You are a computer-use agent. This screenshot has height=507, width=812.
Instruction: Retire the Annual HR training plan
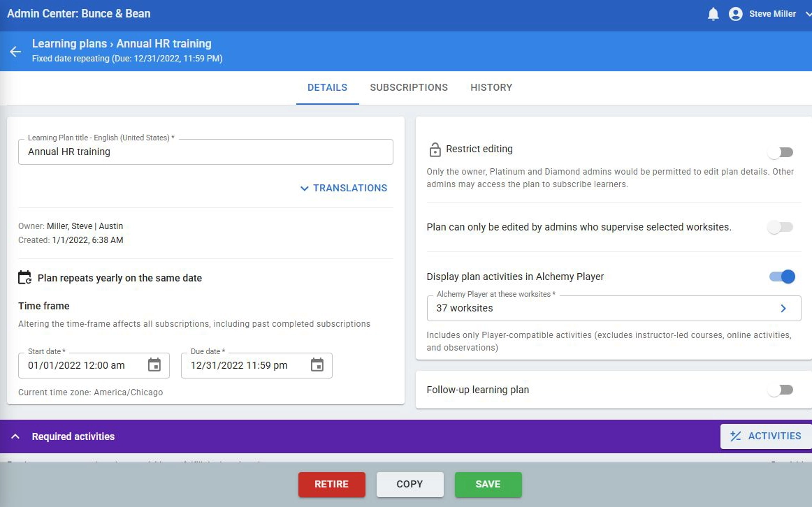click(x=331, y=484)
